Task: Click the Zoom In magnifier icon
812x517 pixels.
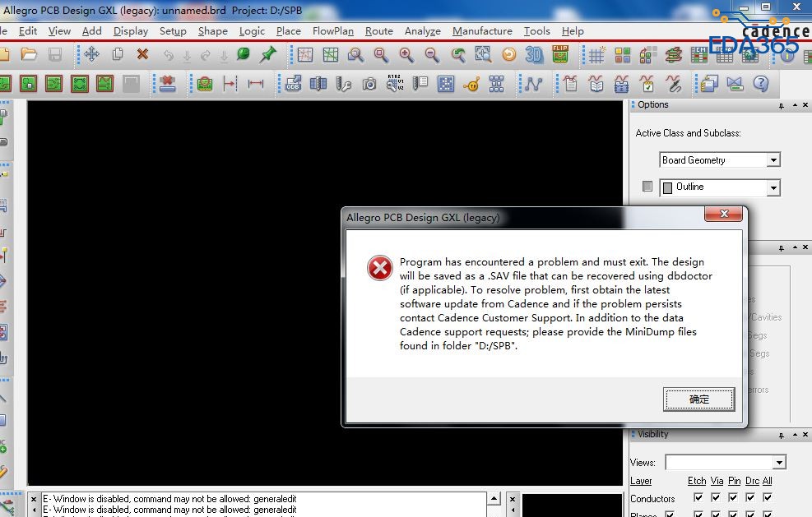Action: 406,54
